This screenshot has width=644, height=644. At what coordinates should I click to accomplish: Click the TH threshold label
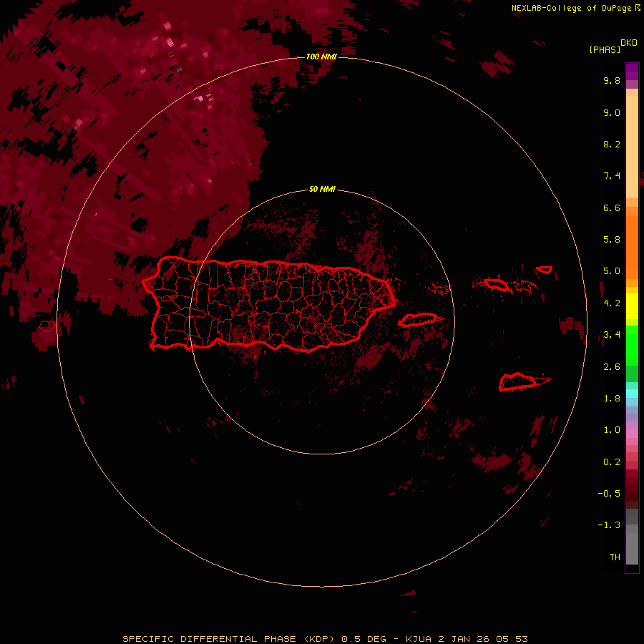[615, 557]
